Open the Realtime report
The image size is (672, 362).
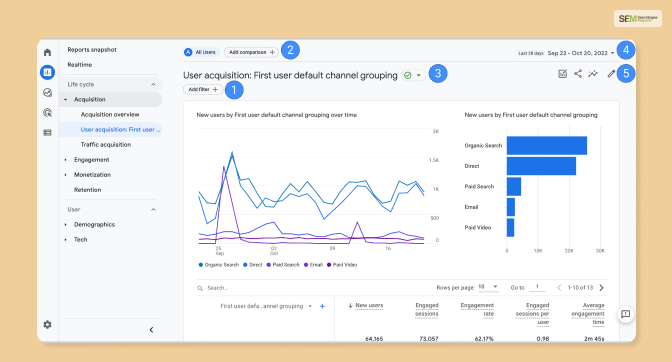pos(80,65)
